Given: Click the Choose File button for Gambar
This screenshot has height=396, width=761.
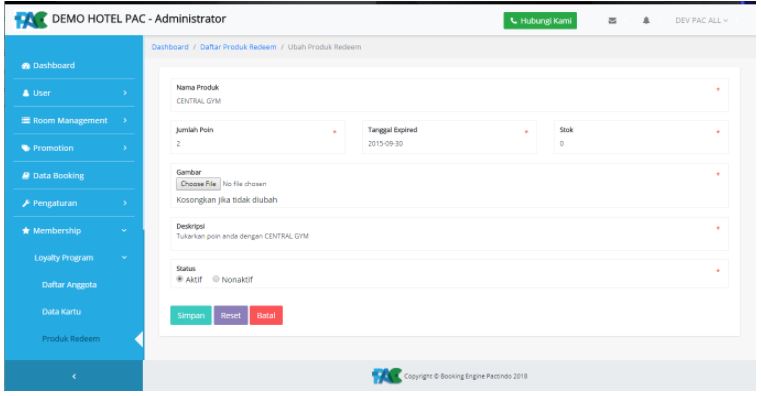Looking at the screenshot, I should tap(198, 184).
